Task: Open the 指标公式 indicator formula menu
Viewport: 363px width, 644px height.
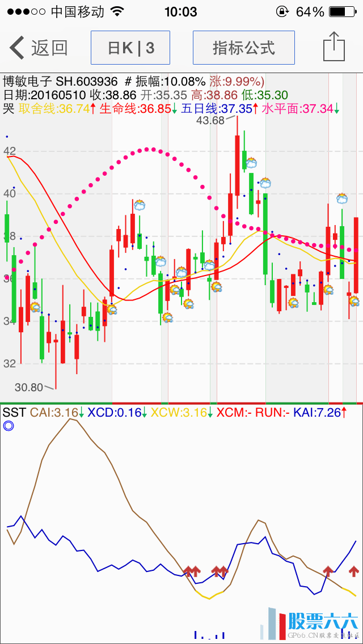Action: pyautogui.click(x=244, y=48)
